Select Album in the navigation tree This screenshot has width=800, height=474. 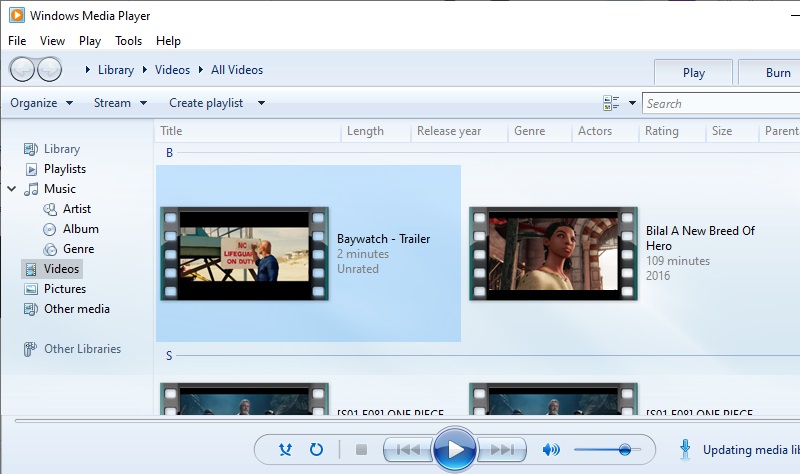(x=81, y=229)
